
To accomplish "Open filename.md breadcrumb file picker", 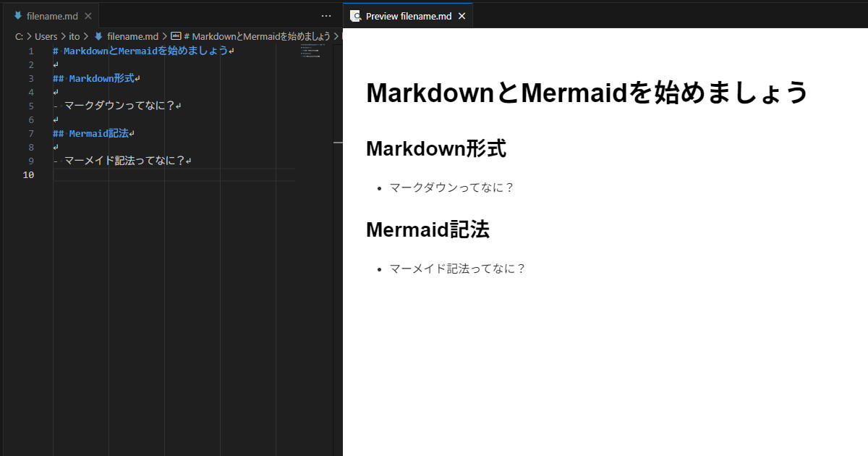I will click(x=132, y=36).
